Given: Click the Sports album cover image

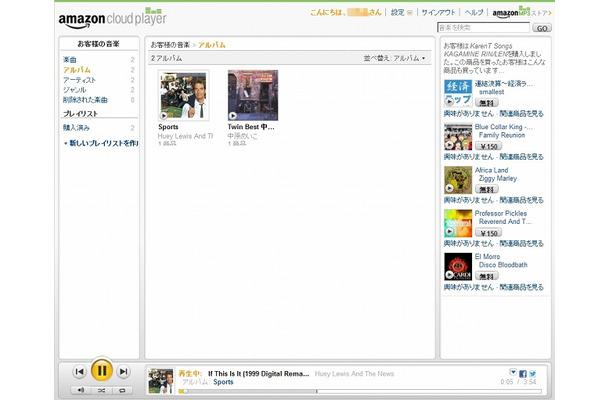Looking at the screenshot, I should tap(183, 95).
